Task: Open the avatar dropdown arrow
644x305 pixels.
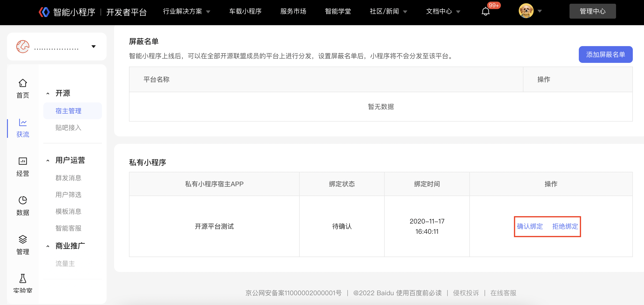Action: (539, 11)
